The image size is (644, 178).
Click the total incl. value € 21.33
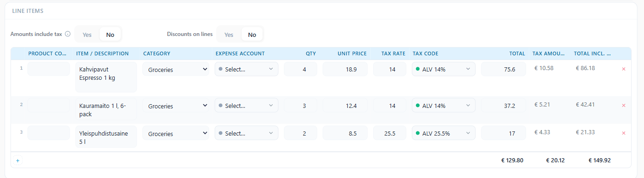tap(585, 132)
